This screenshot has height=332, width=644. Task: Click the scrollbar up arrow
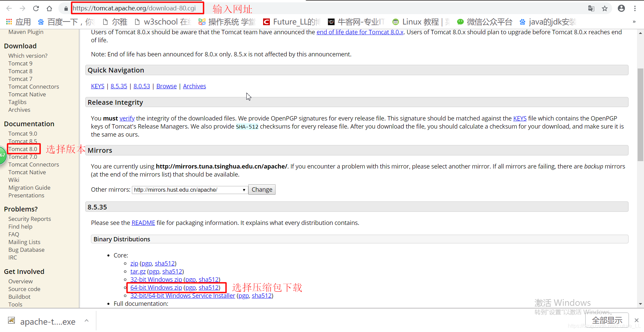[x=640, y=33]
